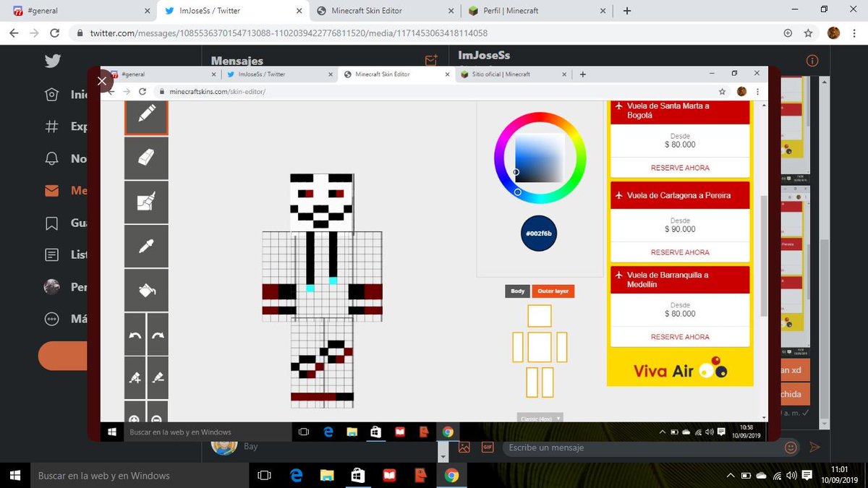Viewport: 868px width, 488px height.
Task: Expand hidden icons chevron in Windows system tray
Action: click(x=731, y=476)
